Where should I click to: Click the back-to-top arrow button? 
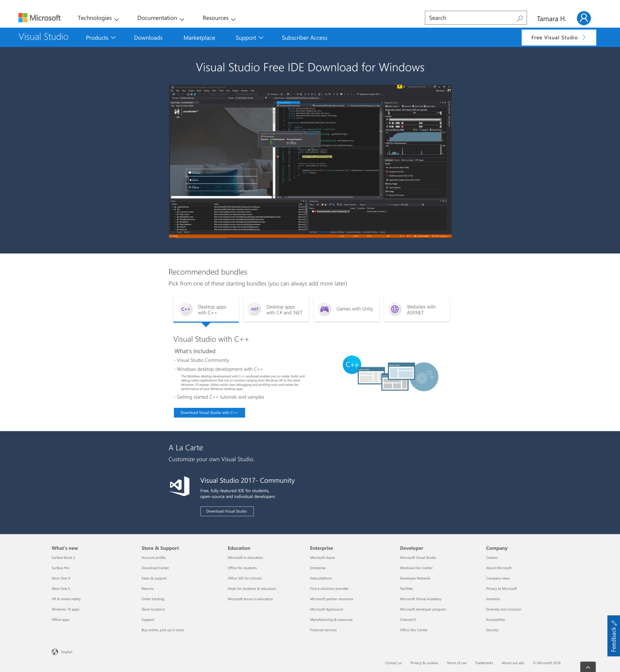click(588, 667)
